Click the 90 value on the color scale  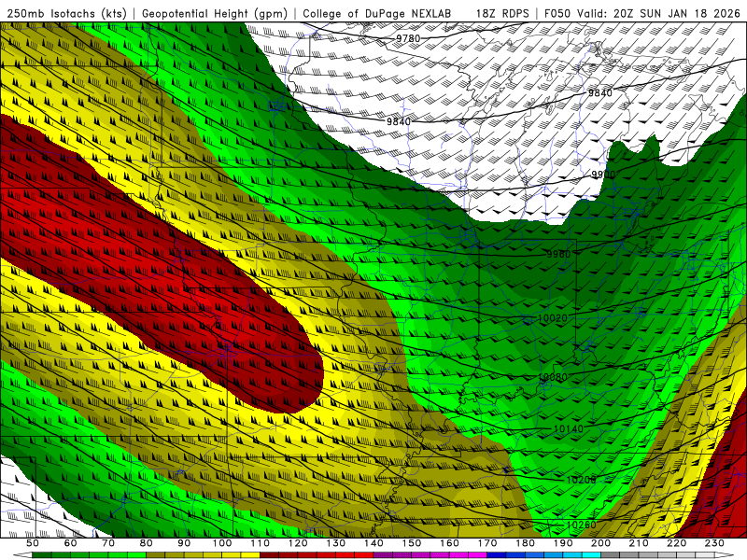184,543
